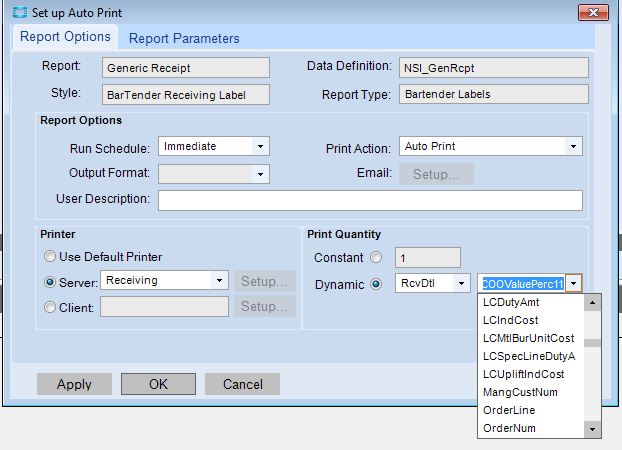Viewport: 622px width, 450px height.
Task: Select the Client printer radio button
Action: 50,307
